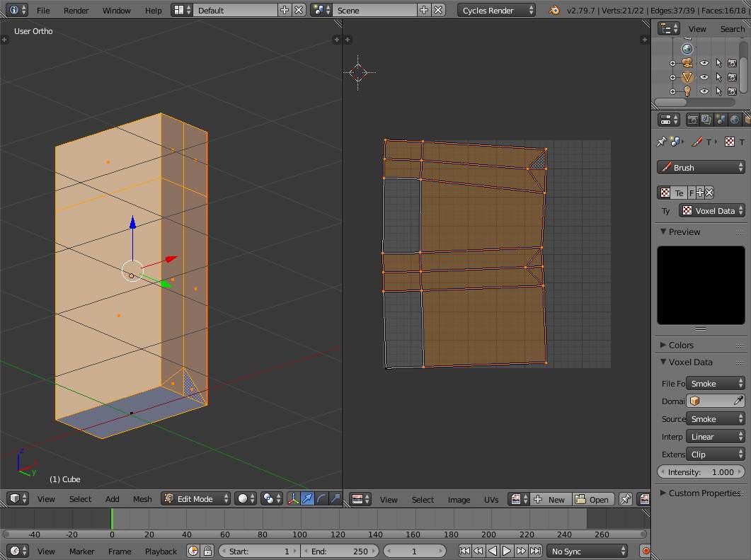The height and width of the screenshot is (560, 751).
Task: Open the Info editor type selector
Action: [x=18, y=10]
